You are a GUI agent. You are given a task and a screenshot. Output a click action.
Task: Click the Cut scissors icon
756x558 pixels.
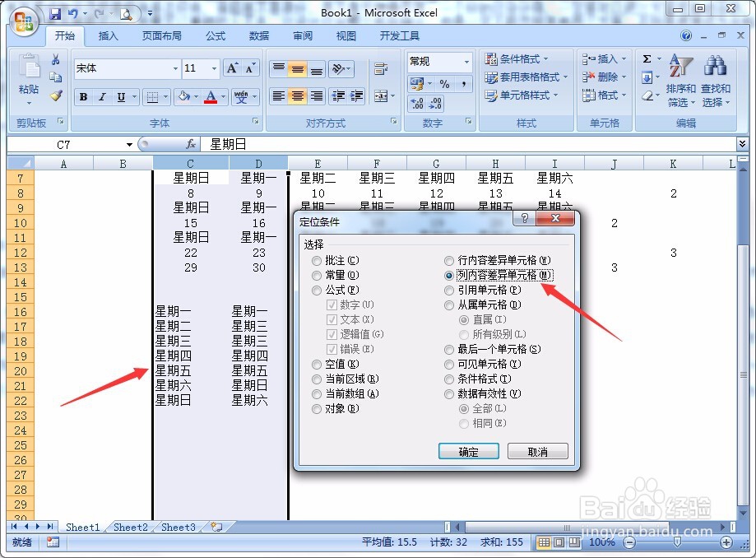[x=55, y=59]
